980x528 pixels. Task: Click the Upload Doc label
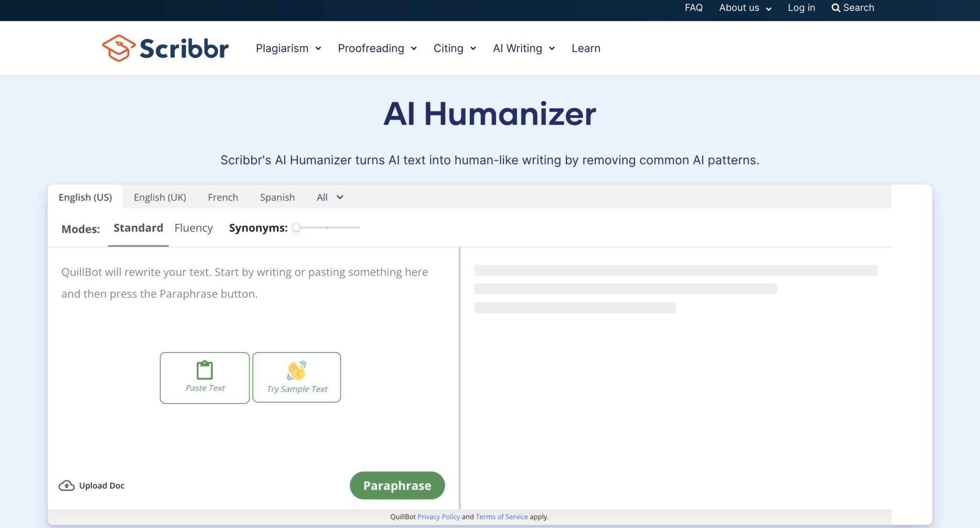pos(101,485)
